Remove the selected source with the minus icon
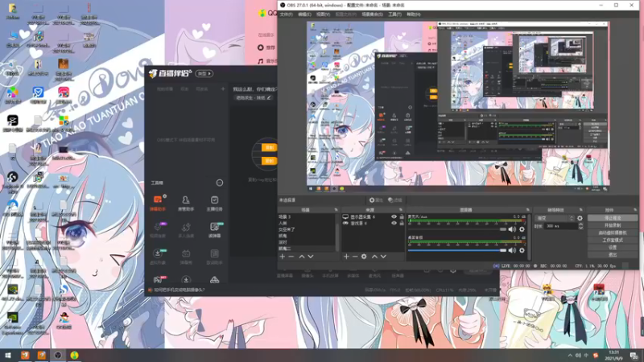Image resolution: width=644 pixels, height=362 pixels. [355, 257]
